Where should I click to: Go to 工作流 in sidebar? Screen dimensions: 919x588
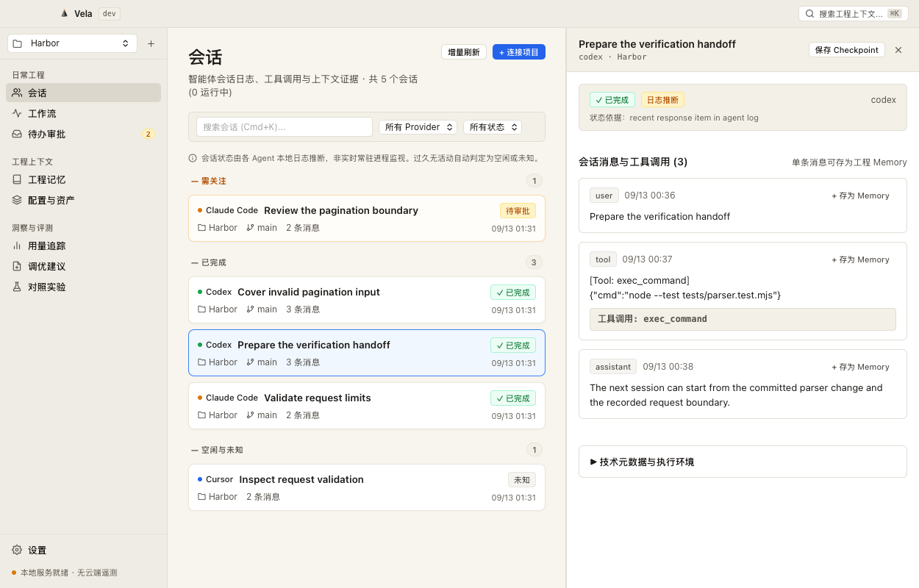[x=83, y=113]
